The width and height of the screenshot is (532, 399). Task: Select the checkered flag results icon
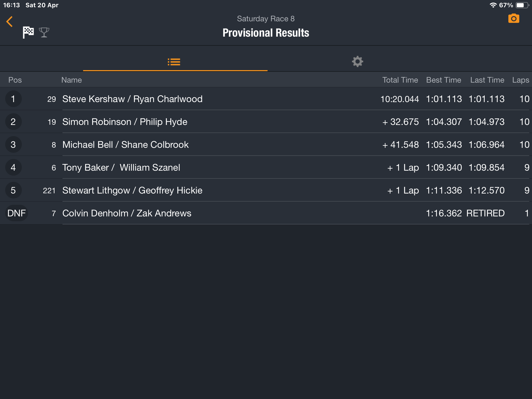(x=28, y=32)
